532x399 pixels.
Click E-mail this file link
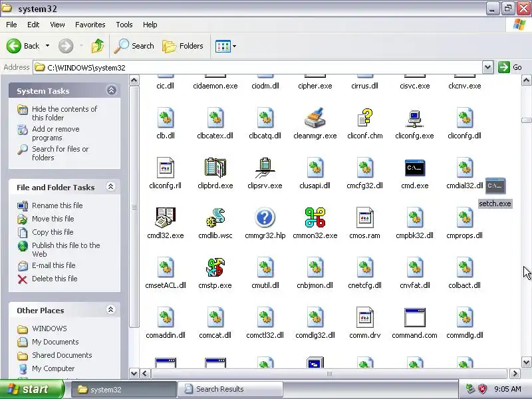[54, 265]
